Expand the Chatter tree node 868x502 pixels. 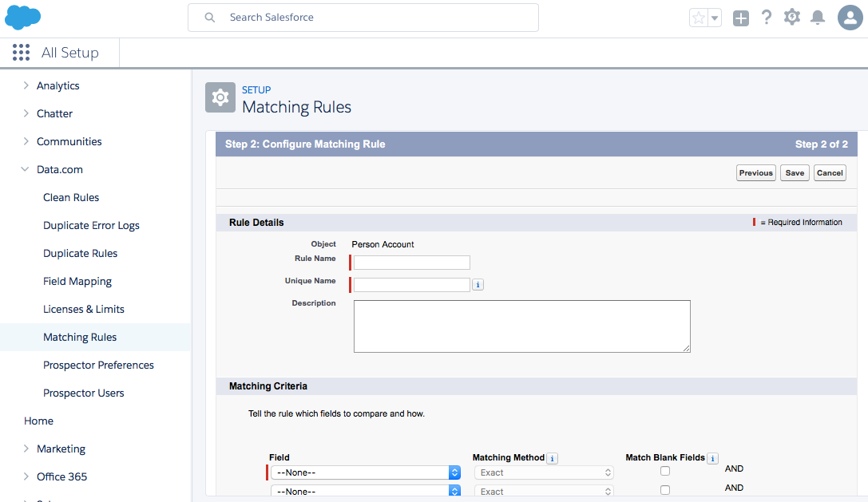pos(26,113)
